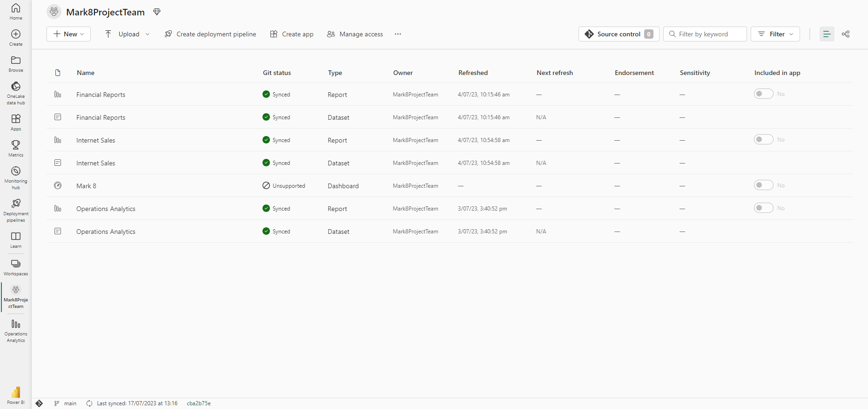Open Financial Reports report
The width and height of the screenshot is (868, 409).
click(x=101, y=95)
